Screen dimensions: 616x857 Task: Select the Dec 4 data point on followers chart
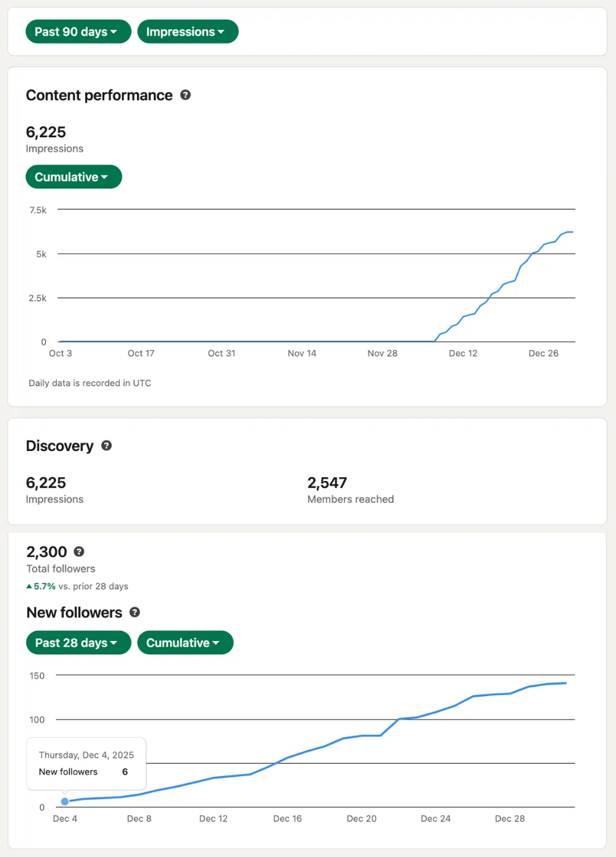pos(65,802)
